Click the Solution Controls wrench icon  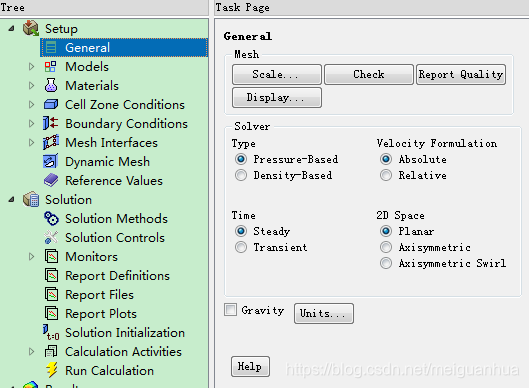[51, 237]
